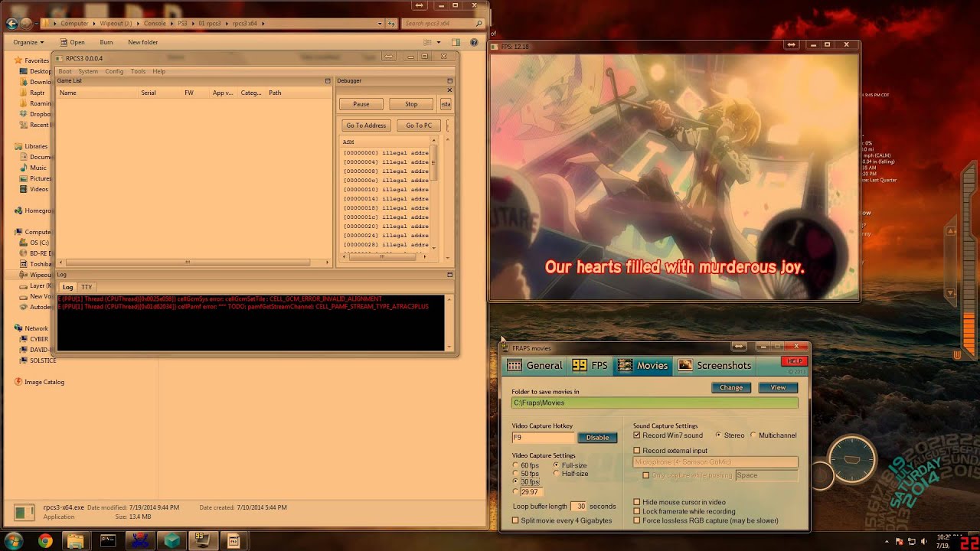Open the Boot menu in RPCS3
Viewport: 980px width, 551px height.
65,71
